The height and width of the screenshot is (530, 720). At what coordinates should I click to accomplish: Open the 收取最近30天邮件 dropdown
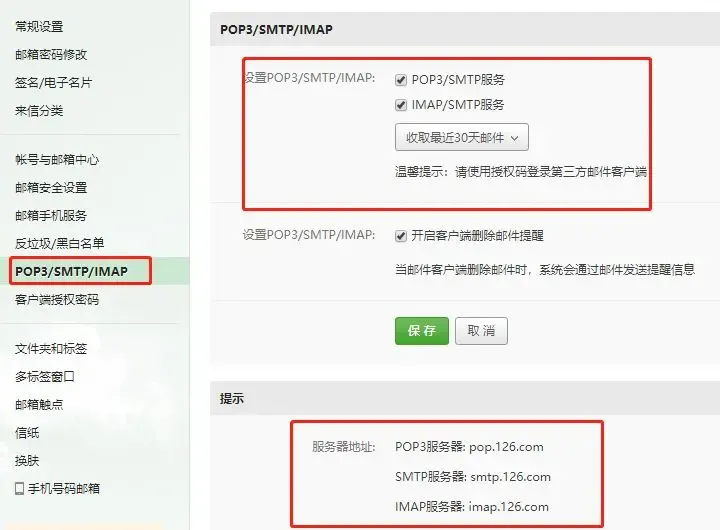(461, 137)
